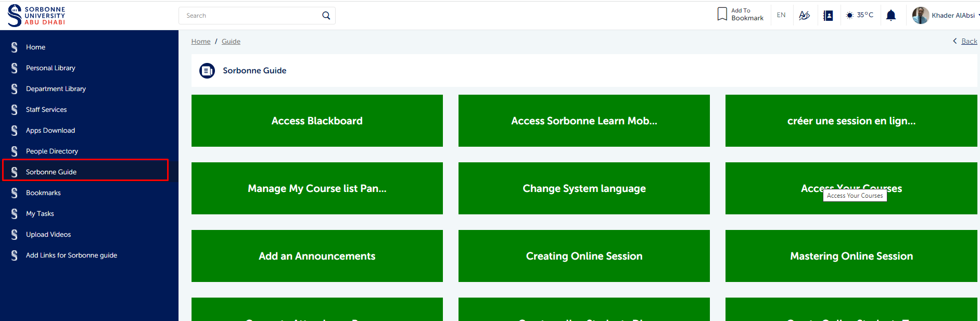Click the S icon beside Staff Services

click(15, 110)
